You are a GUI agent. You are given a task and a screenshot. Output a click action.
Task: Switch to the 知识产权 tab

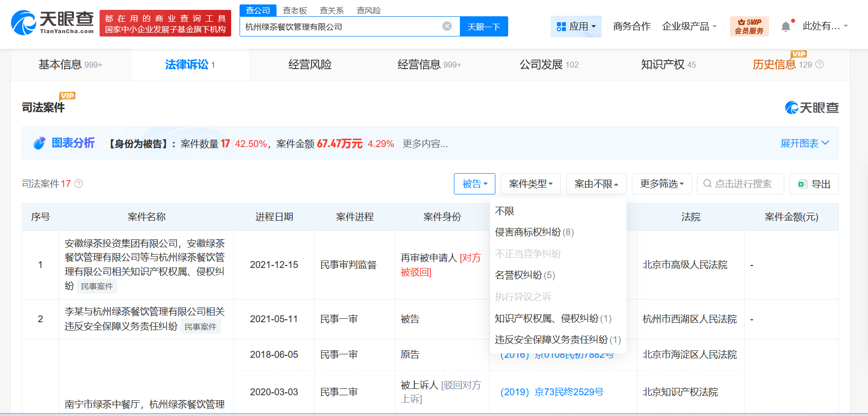[x=668, y=65]
